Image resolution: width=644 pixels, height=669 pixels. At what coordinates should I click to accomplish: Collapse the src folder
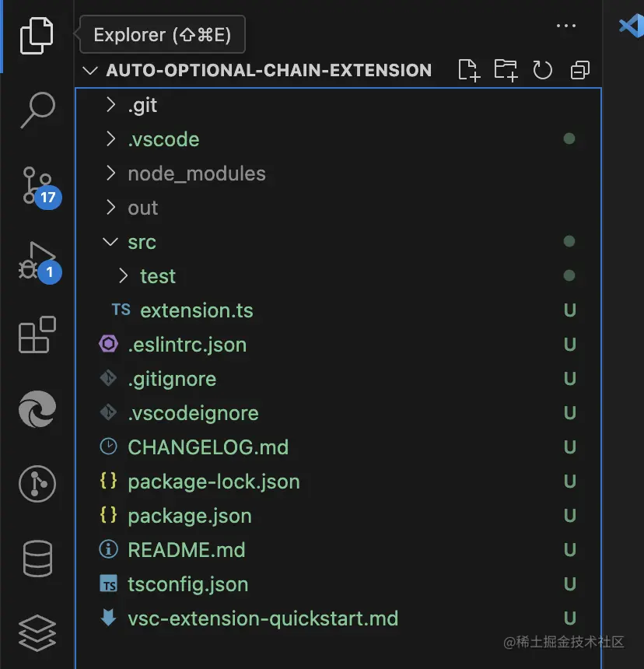[338, 242]
